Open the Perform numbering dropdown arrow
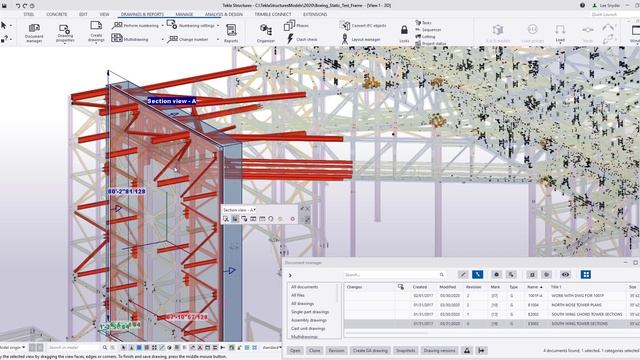 pos(162,25)
